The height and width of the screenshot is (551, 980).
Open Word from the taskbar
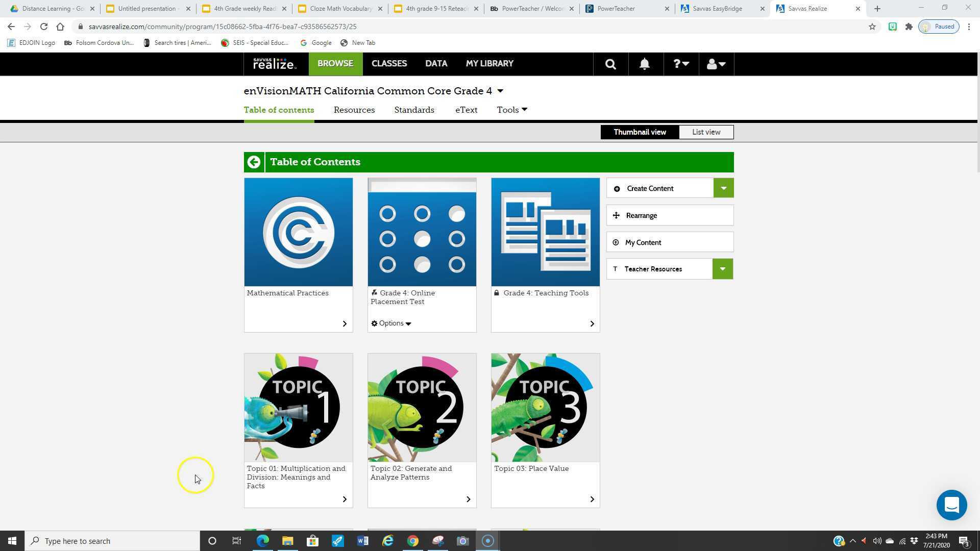click(363, 541)
